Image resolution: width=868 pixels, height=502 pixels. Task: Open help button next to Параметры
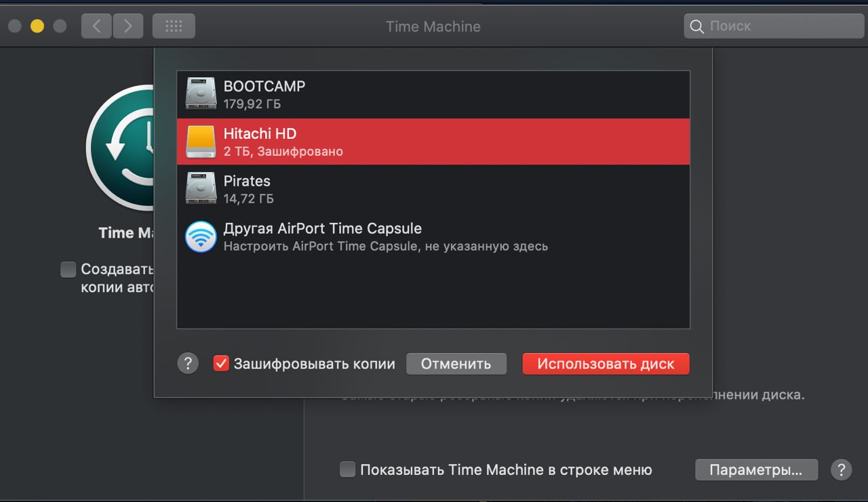point(841,469)
